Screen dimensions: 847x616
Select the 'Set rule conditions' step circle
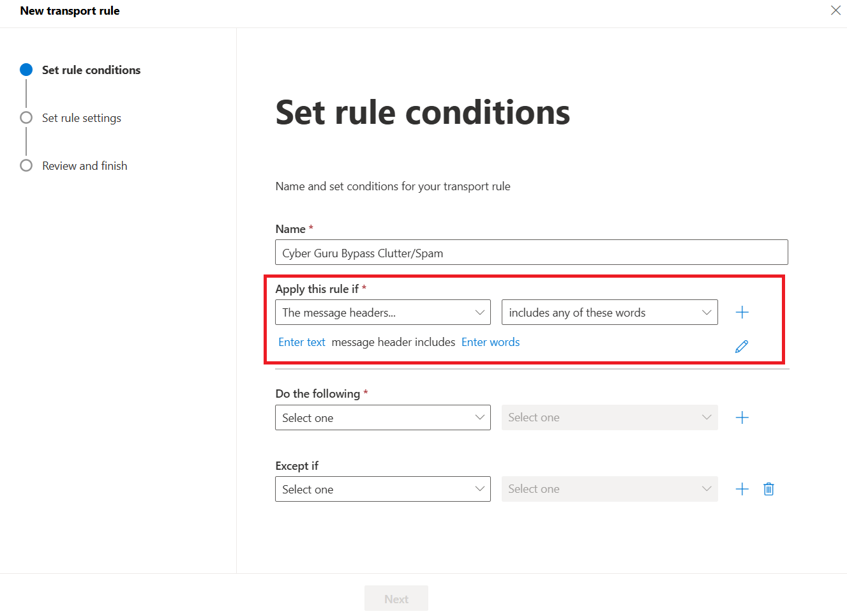click(x=26, y=70)
